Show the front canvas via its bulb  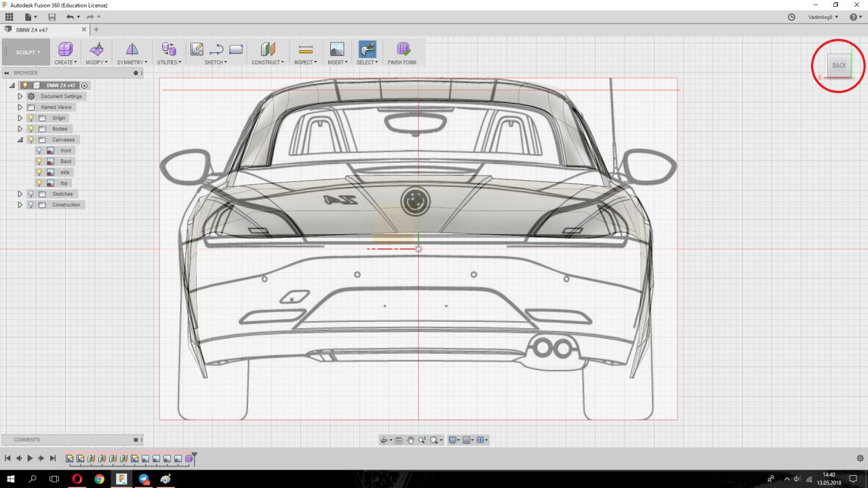[x=39, y=150]
